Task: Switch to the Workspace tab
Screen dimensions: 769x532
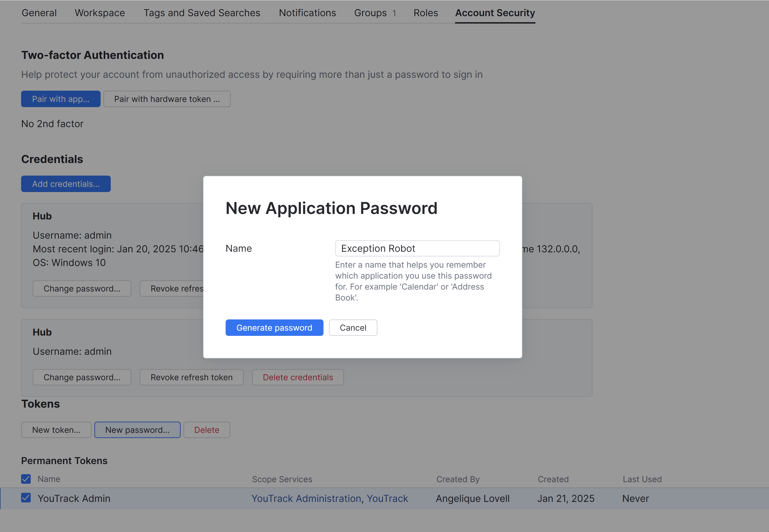Action: 100,13
